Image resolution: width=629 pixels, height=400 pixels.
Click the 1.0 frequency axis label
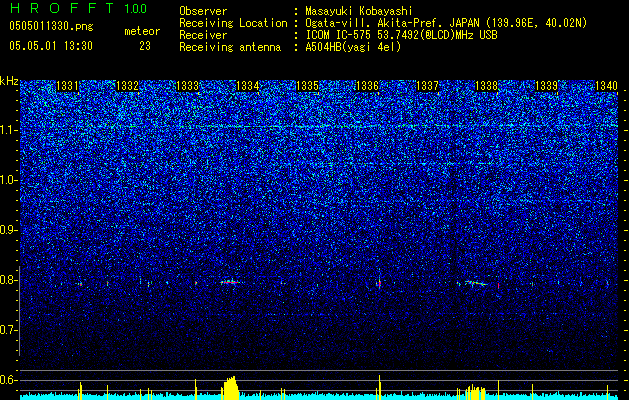click(x=9, y=181)
